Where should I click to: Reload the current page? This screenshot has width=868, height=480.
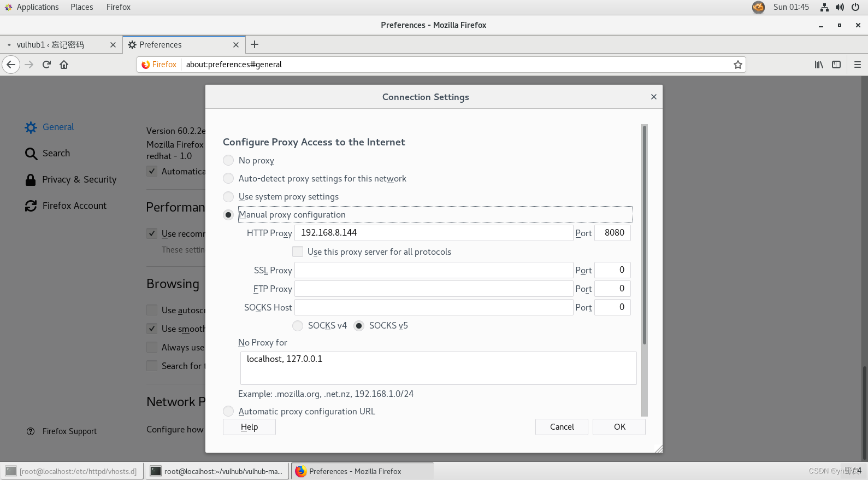(x=46, y=65)
